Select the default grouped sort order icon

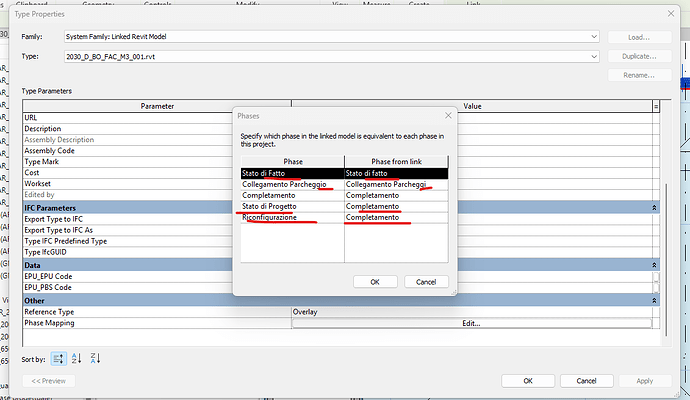pyautogui.click(x=58, y=358)
